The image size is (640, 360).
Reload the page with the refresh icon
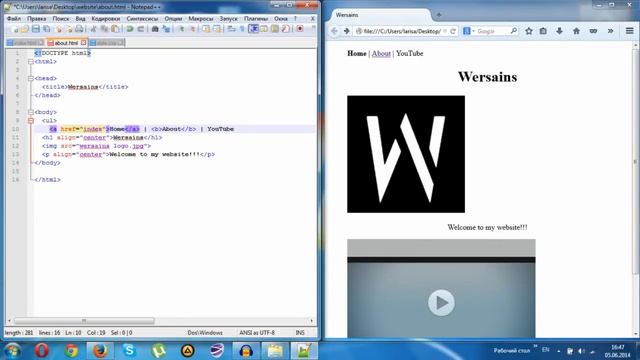pos(453,31)
